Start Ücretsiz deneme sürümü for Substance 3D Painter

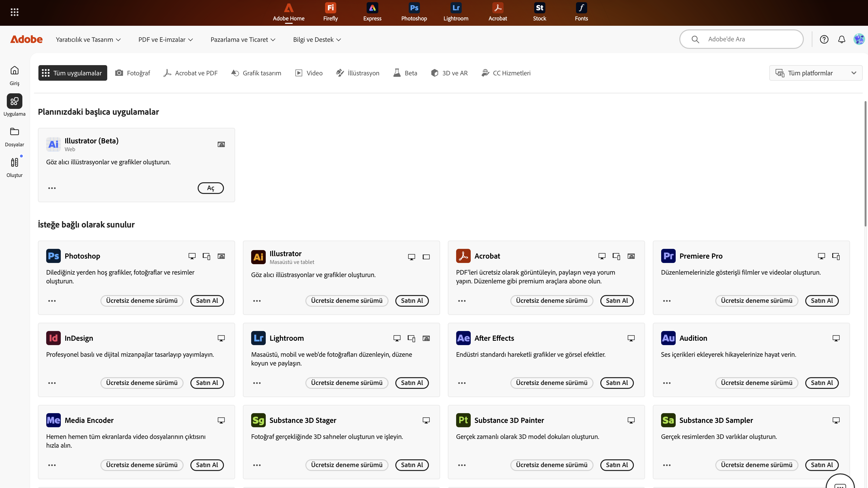point(552,465)
